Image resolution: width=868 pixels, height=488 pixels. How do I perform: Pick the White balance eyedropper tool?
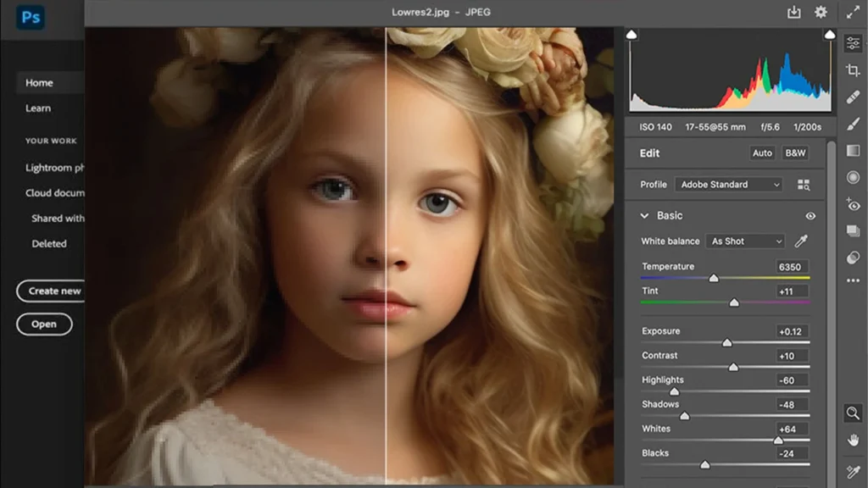pyautogui.click(x=802, y=241)
